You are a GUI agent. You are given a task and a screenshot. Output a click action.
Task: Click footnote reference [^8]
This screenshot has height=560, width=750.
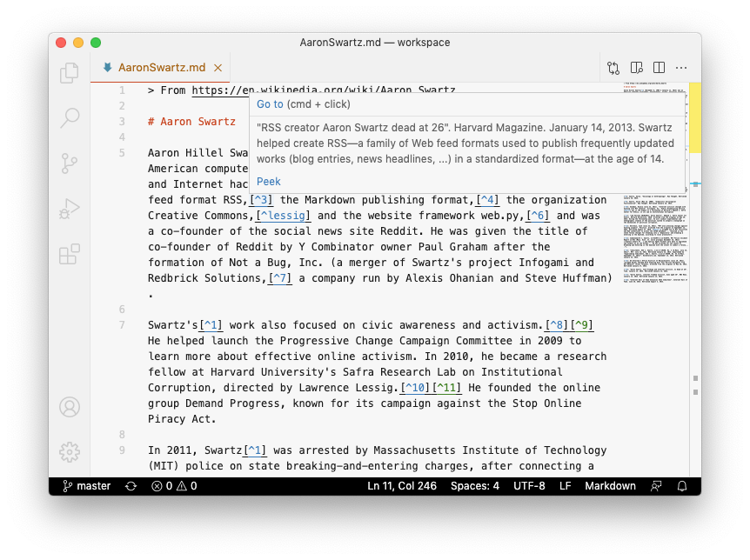[556, 325]
